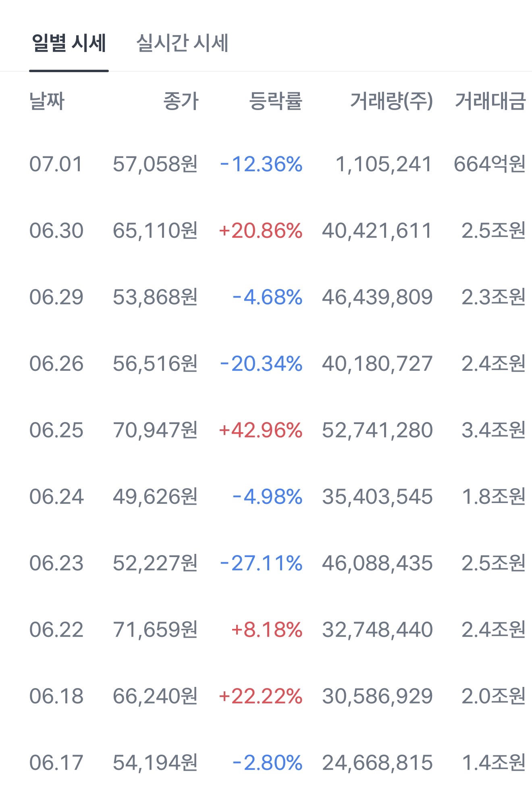The image size is (532, 805).
Task: Click the 거래대금 column header
Action: pos(490,101)
